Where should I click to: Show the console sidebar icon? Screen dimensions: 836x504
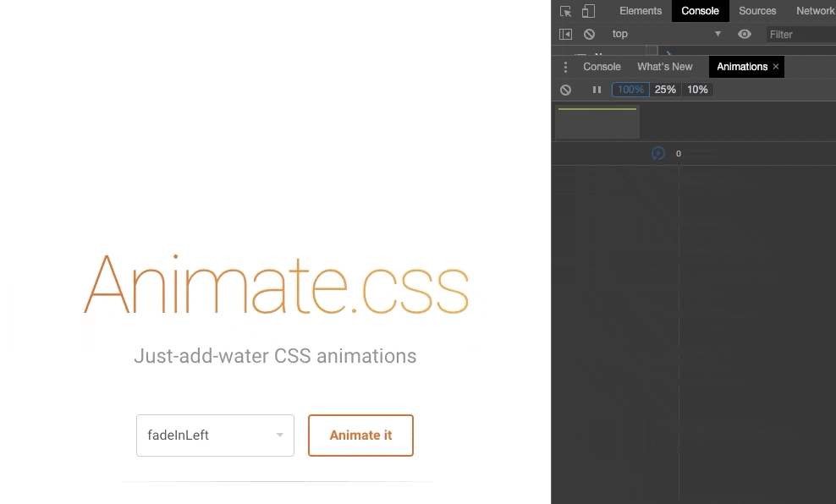point(565,34)
